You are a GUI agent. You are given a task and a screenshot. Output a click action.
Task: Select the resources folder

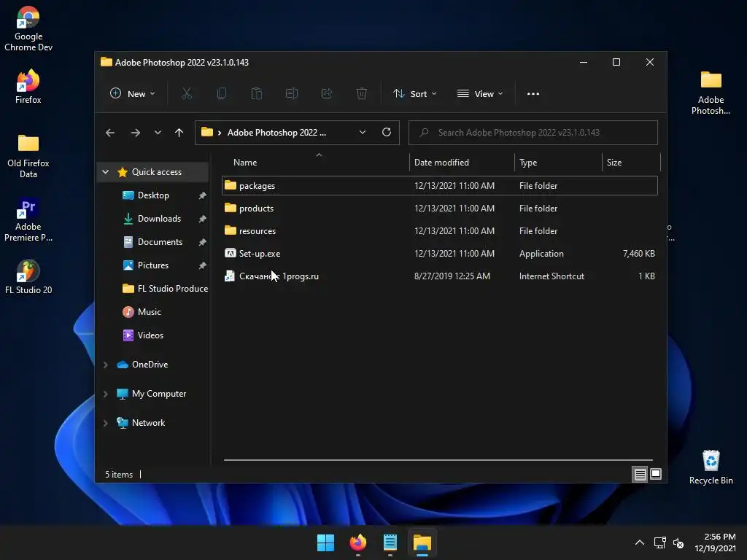tap(440, 231)
